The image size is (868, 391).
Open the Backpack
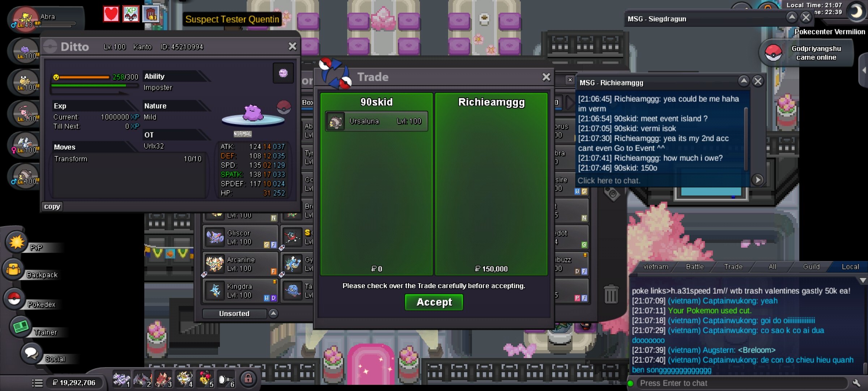tap(14, 270)
